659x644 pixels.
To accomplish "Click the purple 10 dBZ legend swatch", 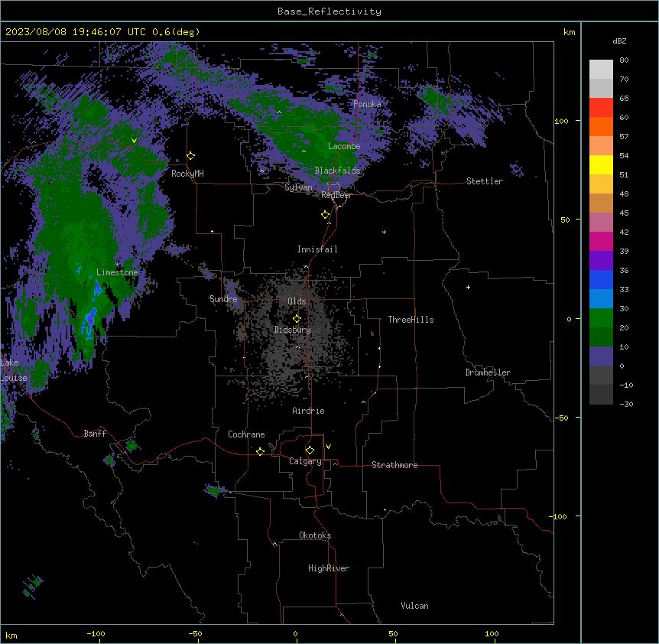I will click(x=601, y=356).
